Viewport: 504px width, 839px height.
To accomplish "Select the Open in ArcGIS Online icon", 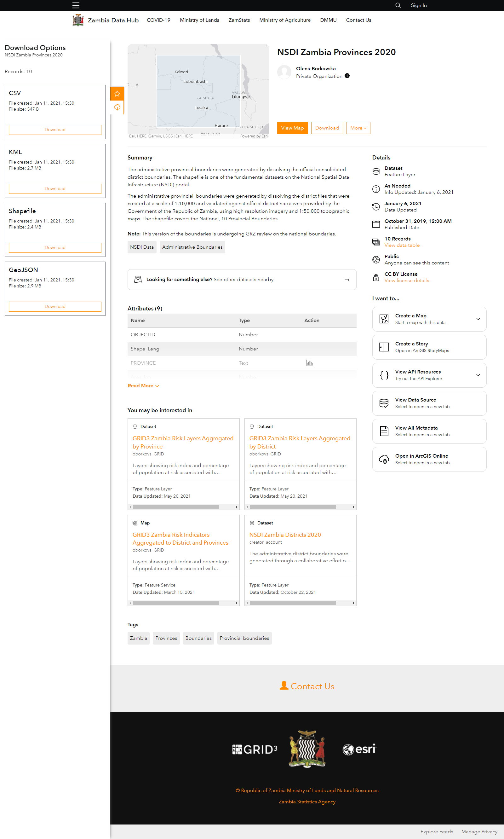I will point(384,459).
